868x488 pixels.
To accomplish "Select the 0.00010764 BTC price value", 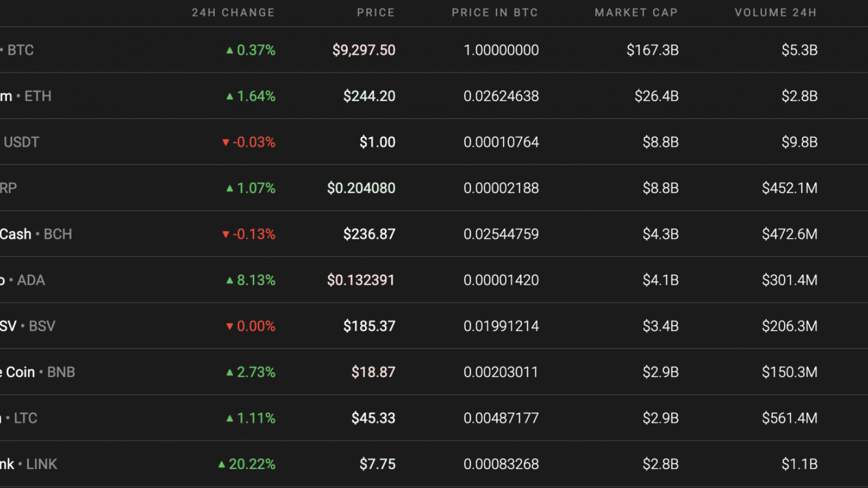I will [x=501, y=142].
